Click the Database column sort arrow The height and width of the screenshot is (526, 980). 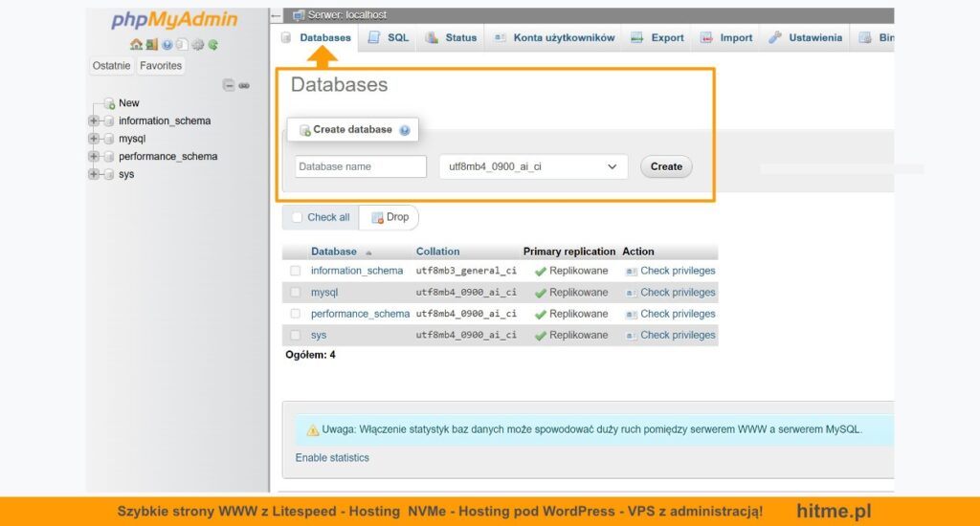[x=368, y=252]
